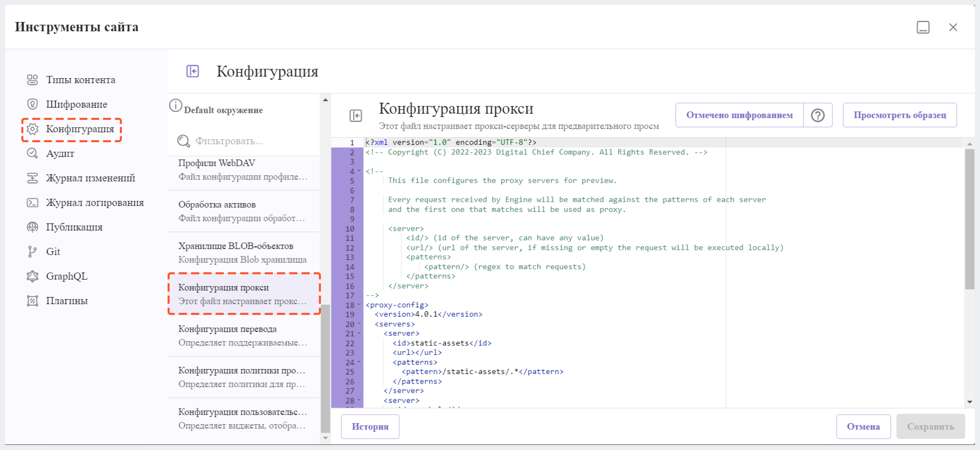Open Журнал изменений section
Image resolution: width=980 pixels, height=450 pixels.
90,178
